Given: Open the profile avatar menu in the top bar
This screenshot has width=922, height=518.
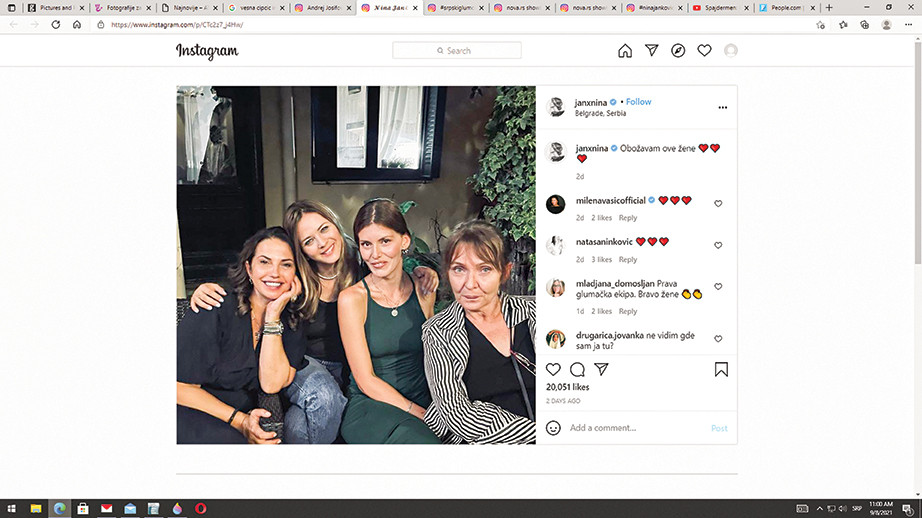Looking at the screenshot, I should coord(731,51).
